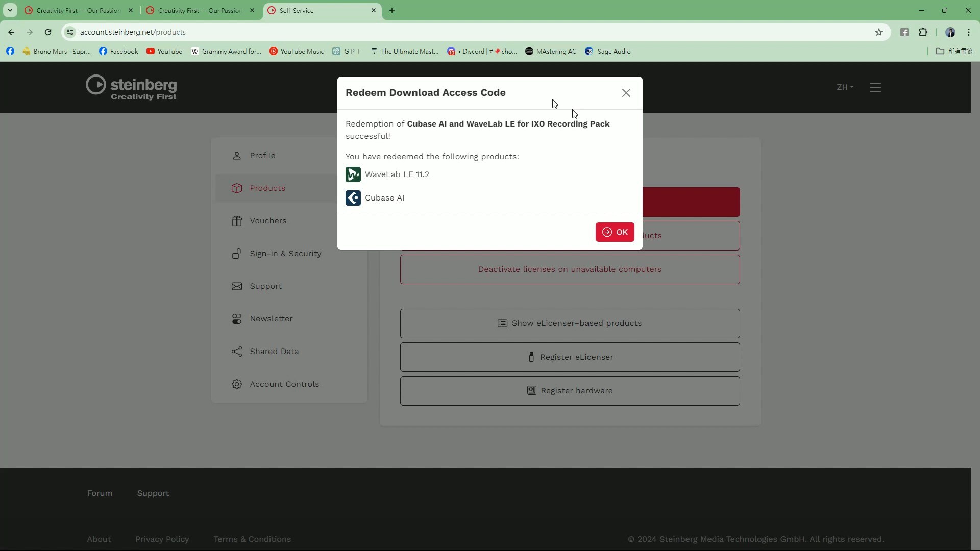Open the all bookmarks folder

tap(954, 52)
